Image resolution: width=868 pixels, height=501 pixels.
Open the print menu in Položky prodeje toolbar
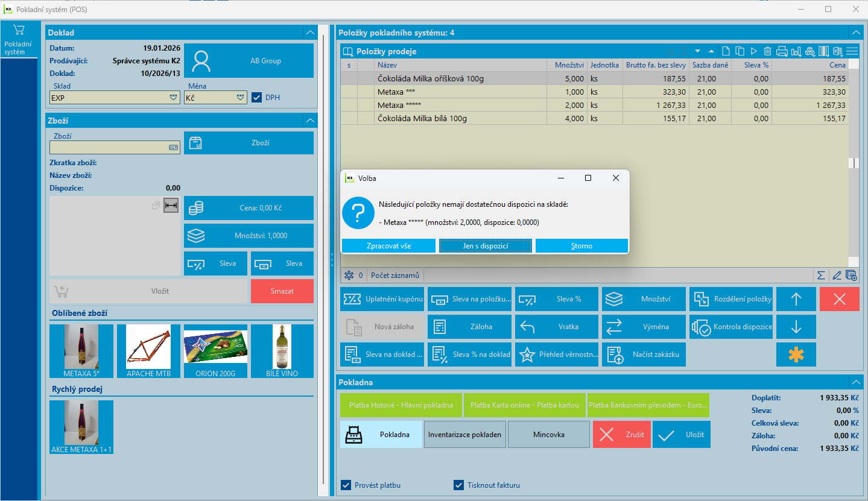point(782,51)
